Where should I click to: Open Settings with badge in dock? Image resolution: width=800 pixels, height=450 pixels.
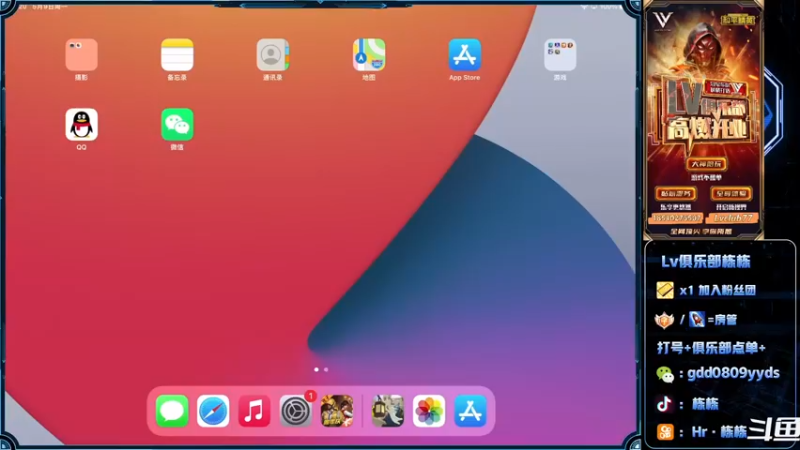(295, 411)
